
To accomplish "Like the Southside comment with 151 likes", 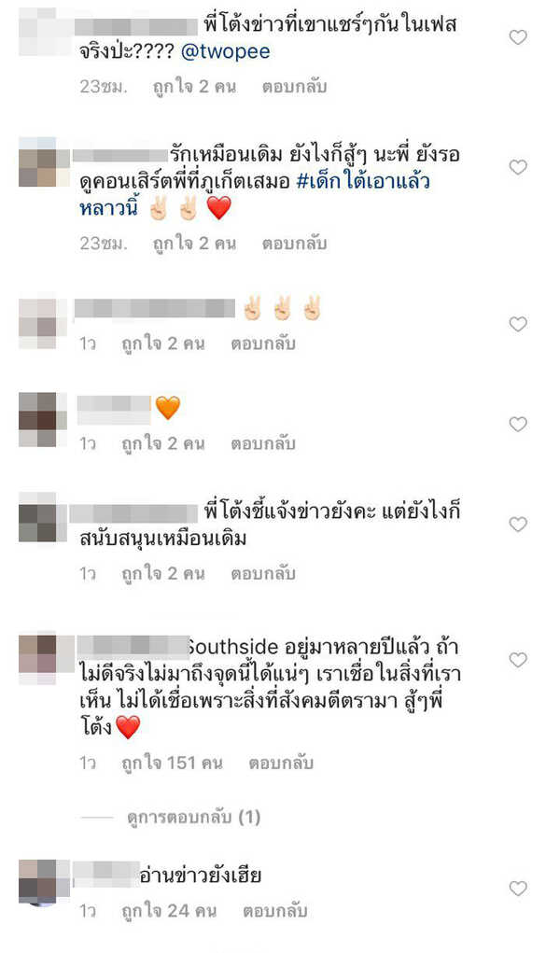I will click(517, 660).
